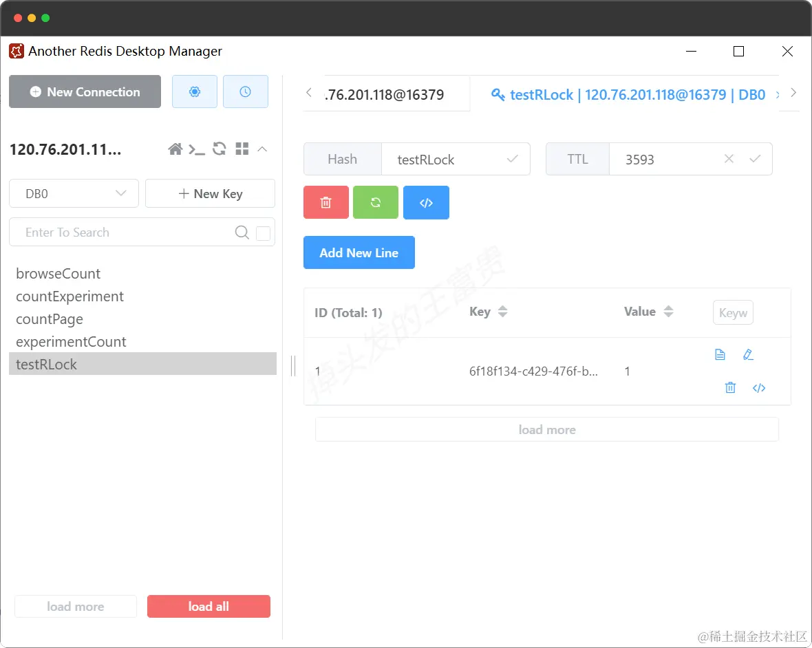Save the TTL with the checkmark icon

pos(755,159)
